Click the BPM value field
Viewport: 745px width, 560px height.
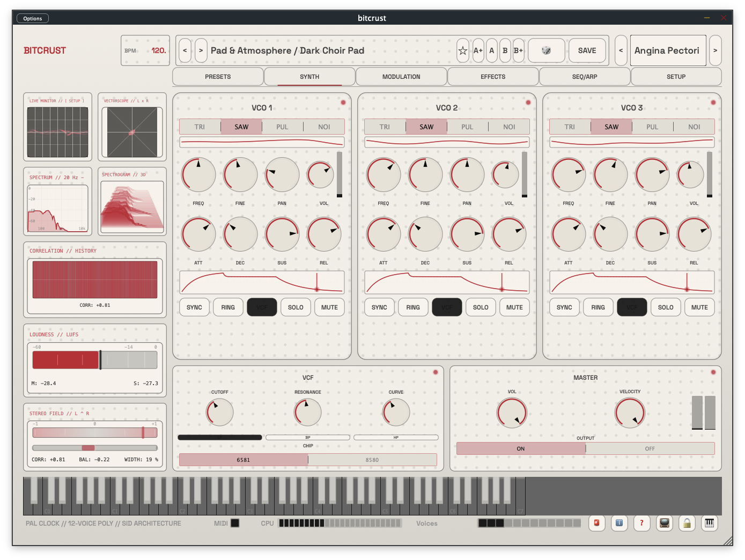coord(158,50)
